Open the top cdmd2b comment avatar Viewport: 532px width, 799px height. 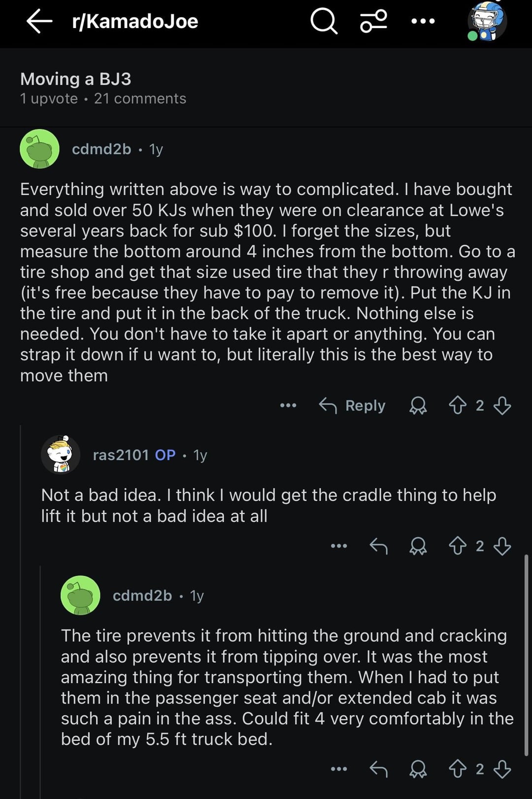39,149
